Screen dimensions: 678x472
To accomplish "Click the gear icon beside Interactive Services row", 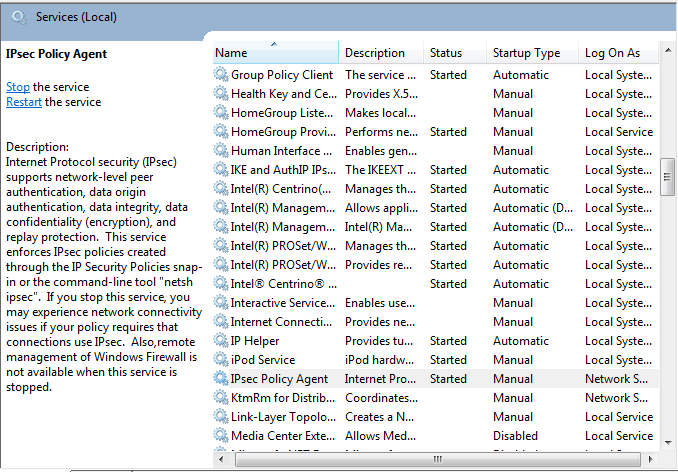I will pos(221,303).
